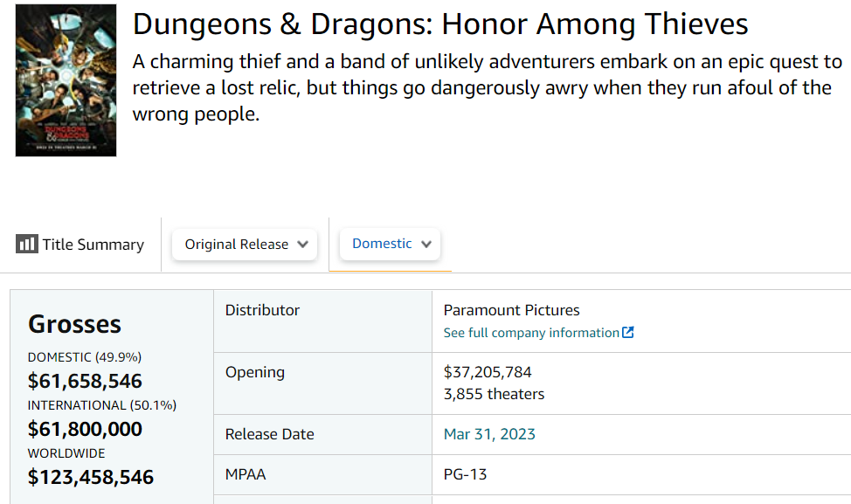Screen dimensions: 851x504
Task: Click the Grosses section heading
Action: (74, 324)
